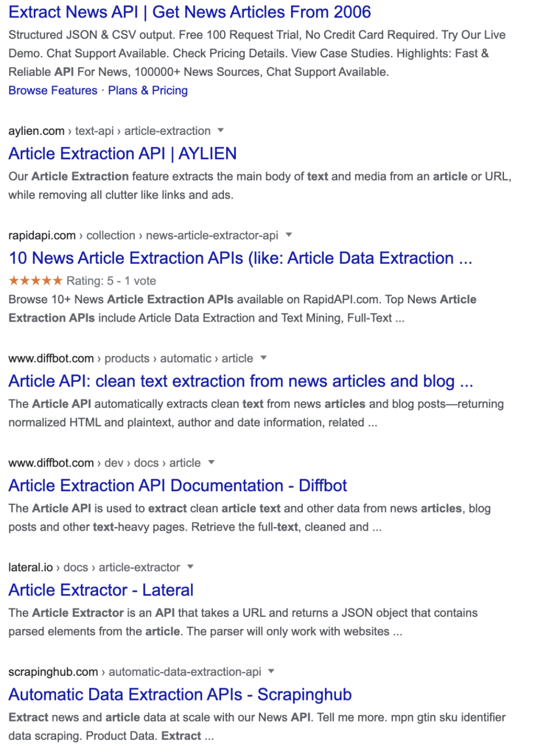The width and height of the screenshot is (560, 749).
Task: Open the Plans & Pricing sitelink
Action: coord(148,91)
